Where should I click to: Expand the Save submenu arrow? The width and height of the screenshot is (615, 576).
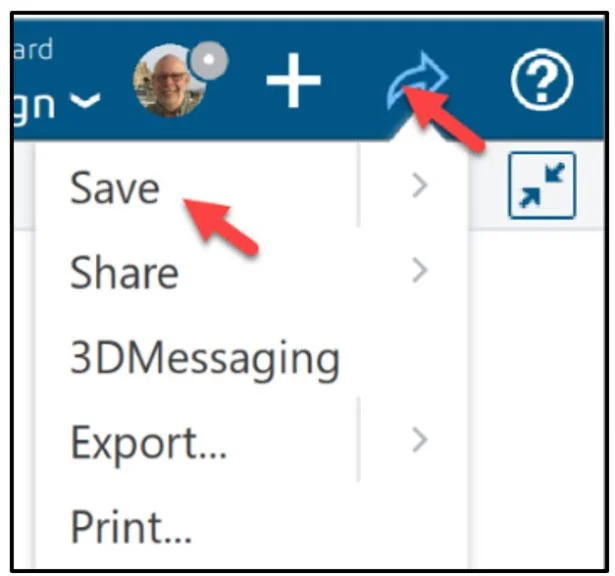pyautogui.click(x=419, y=185)
